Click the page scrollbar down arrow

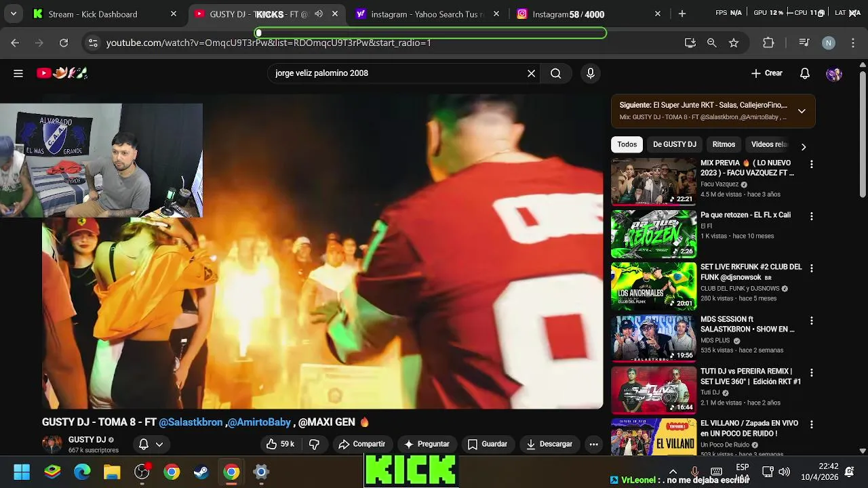(x=863, y=450)
